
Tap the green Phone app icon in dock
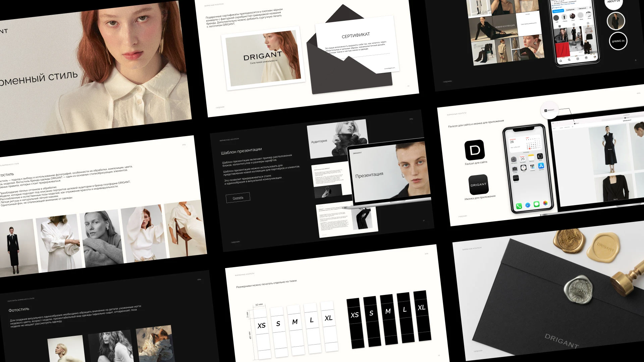(x=519, y=206)
